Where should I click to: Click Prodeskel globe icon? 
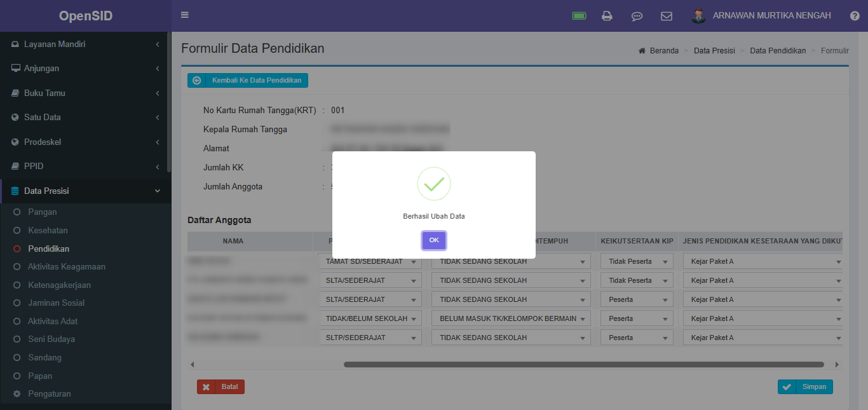[x=15, y=142]
